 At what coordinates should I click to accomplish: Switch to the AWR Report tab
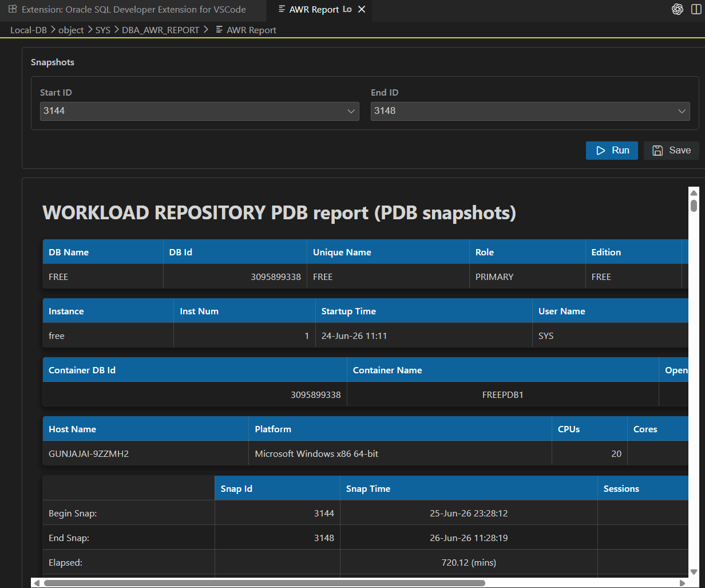click(319, 10)
